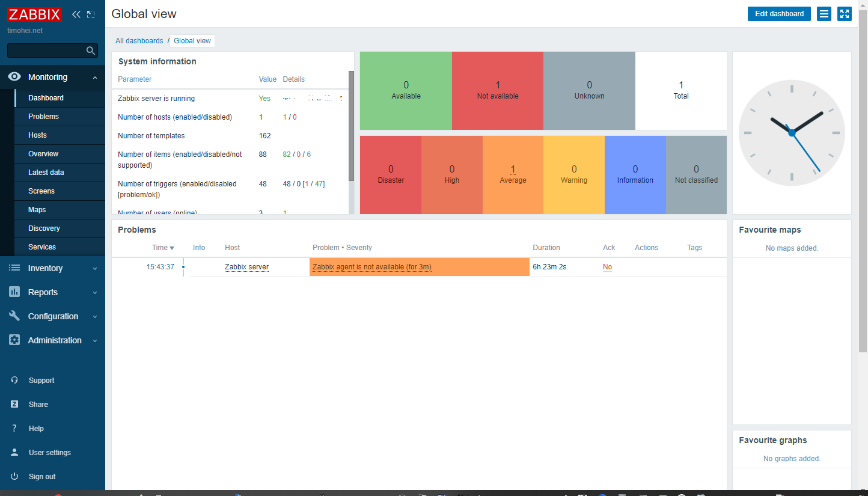Click the Total hosts tile

pyautogui.click(x=681, y=91)
